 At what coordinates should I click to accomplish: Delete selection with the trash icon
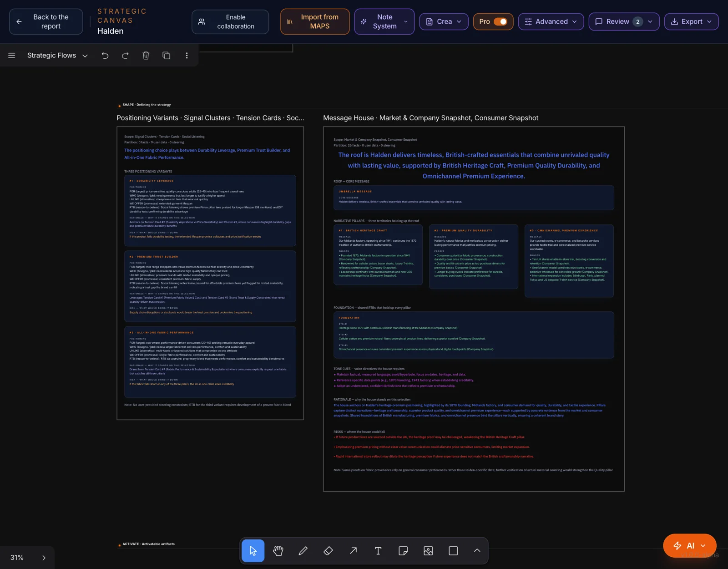[x=146, y=56]
